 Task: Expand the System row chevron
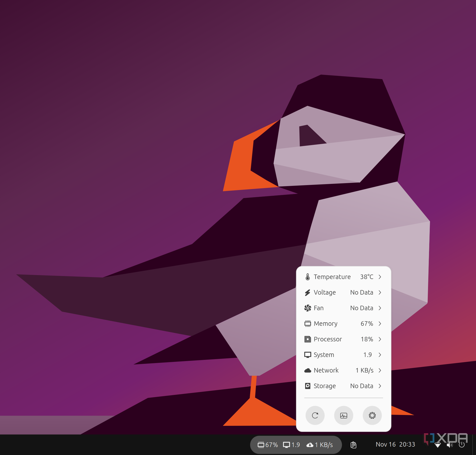pyautogui.click(x=380, y=355)
